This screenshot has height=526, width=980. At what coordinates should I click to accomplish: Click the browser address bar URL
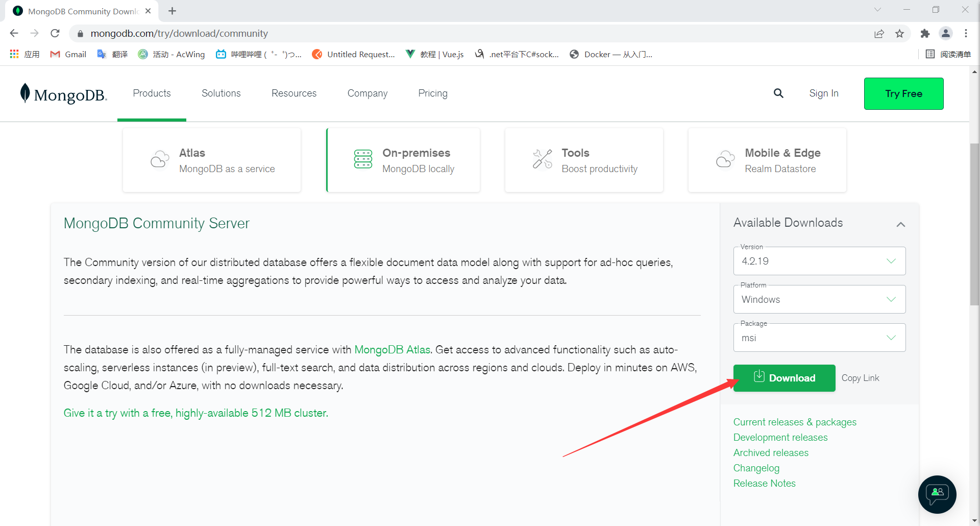point(179,33)
